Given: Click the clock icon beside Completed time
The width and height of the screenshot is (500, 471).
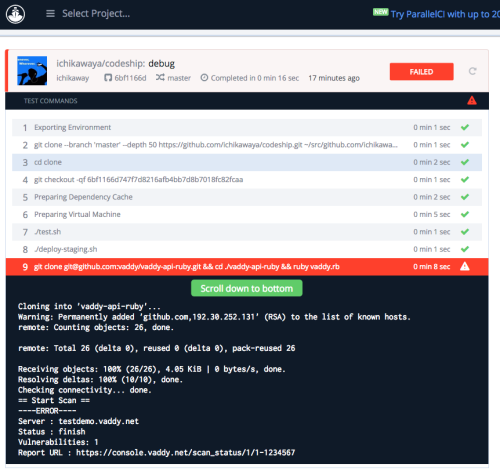Looking at the screenshot, I should click(204, 78).
